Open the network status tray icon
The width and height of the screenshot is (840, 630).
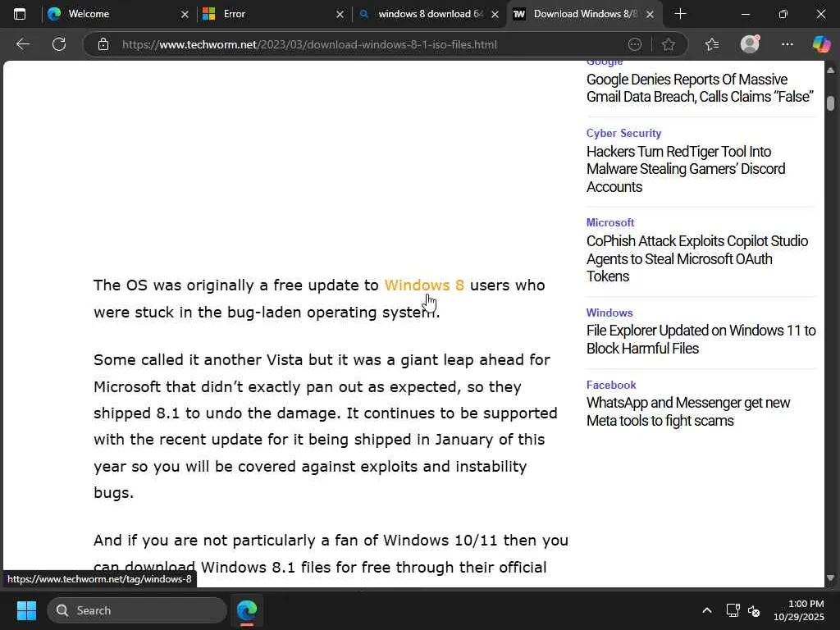[733, 610]
